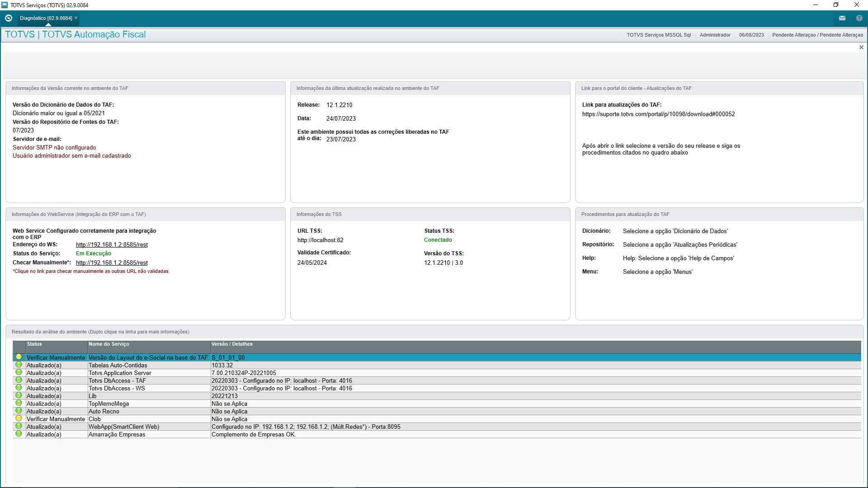Click 'Servidor SMTP não configurado' warning
The width and height of the screenshot is (868, 488).
click(54, 148)
